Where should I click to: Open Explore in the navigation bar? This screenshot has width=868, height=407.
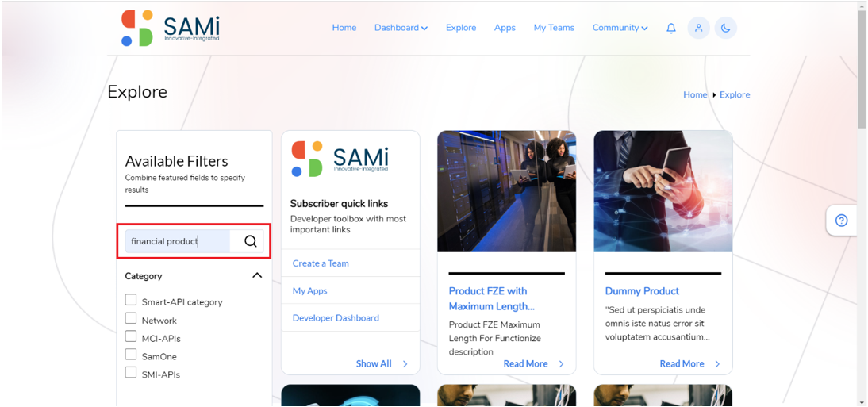pyautogui.click(x=461, y=28)
